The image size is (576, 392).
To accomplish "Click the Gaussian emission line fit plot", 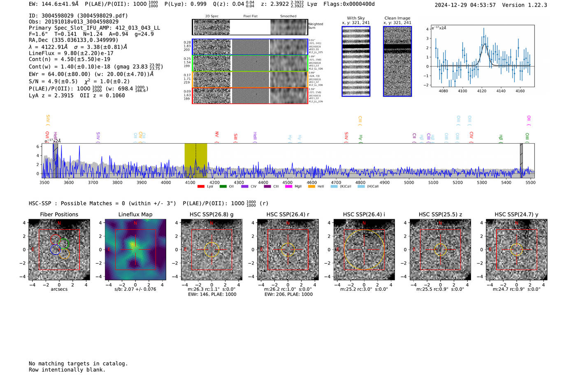I will (x=482, y=56).
